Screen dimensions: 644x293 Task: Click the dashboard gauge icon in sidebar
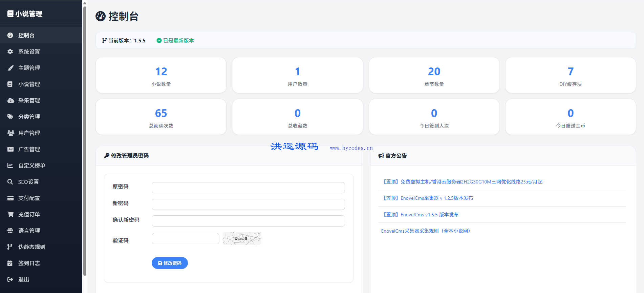pyautogui.click(x=10, y=35)
